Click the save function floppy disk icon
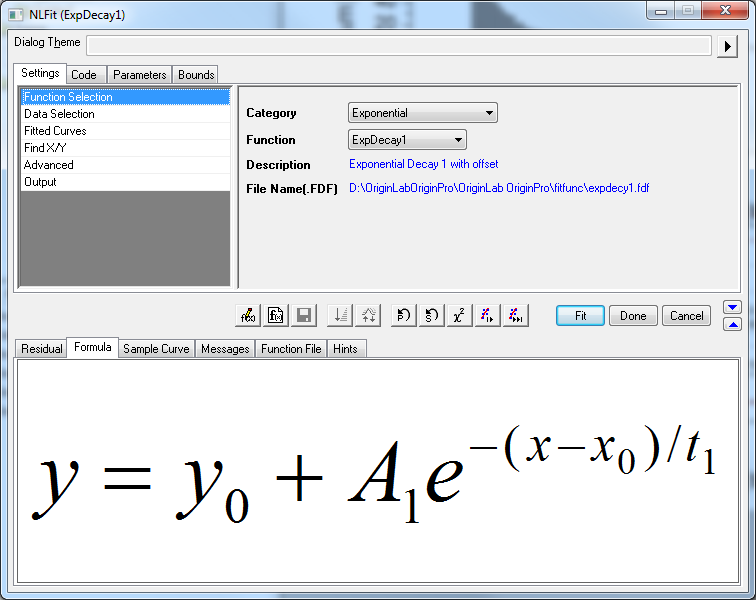The height and width of the screenshot is (600, 756). [304, 315]
